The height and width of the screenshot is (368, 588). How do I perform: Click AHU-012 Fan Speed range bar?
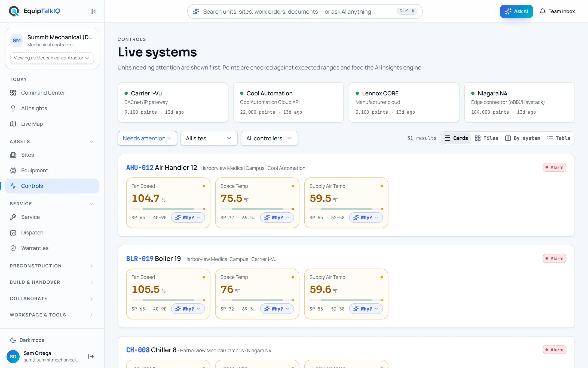pyautogui.click(x=168, y=209)
